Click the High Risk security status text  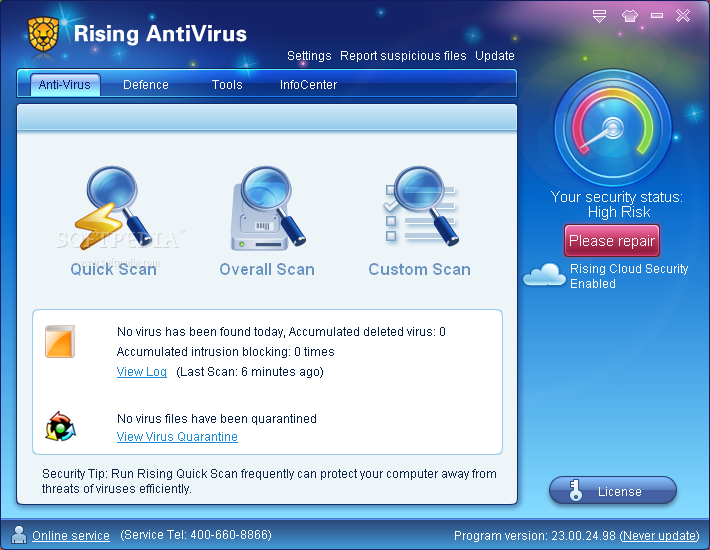tap(619, 212)
